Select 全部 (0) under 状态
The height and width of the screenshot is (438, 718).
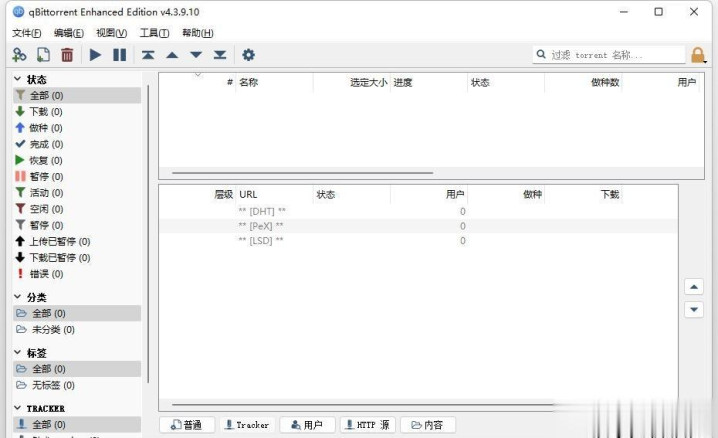coord(77,96)
